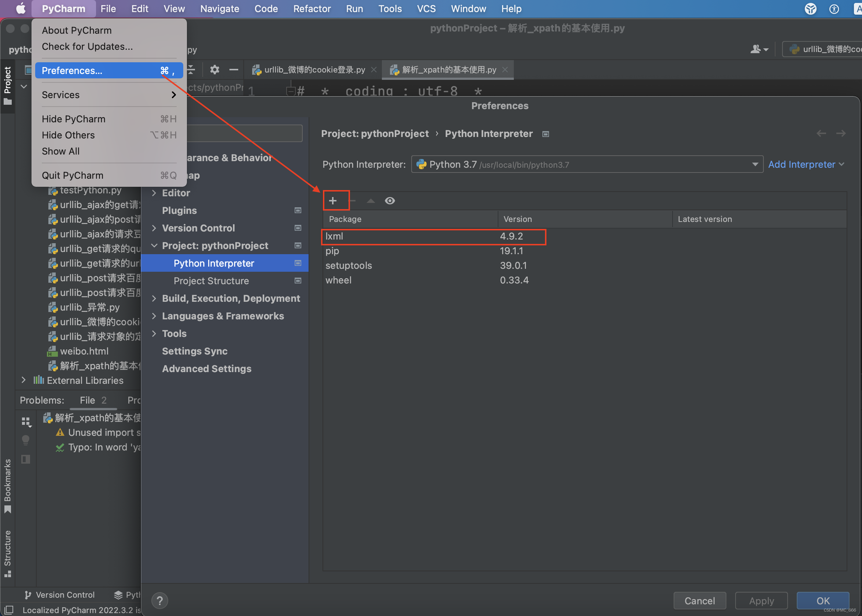This screenshot has width=862, height=616.
Task: Open the File menu in menu bar
Action: click(108, 8)
